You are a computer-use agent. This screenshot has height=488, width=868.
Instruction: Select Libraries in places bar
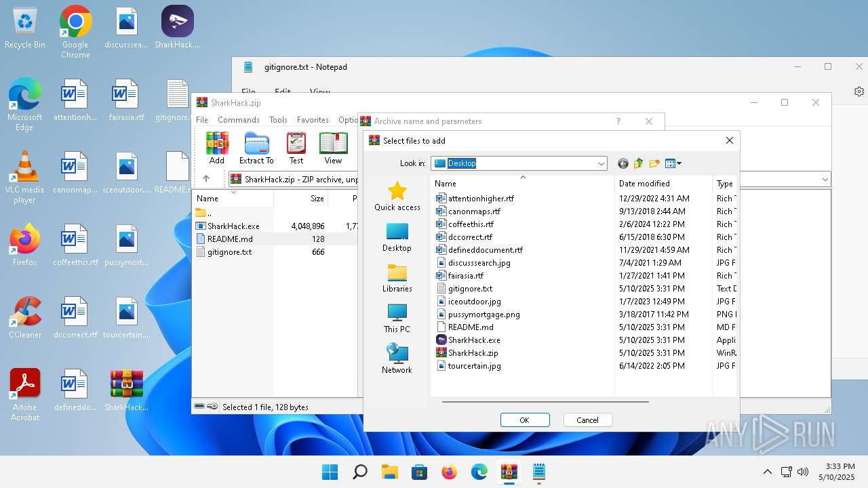click(397, 278)
